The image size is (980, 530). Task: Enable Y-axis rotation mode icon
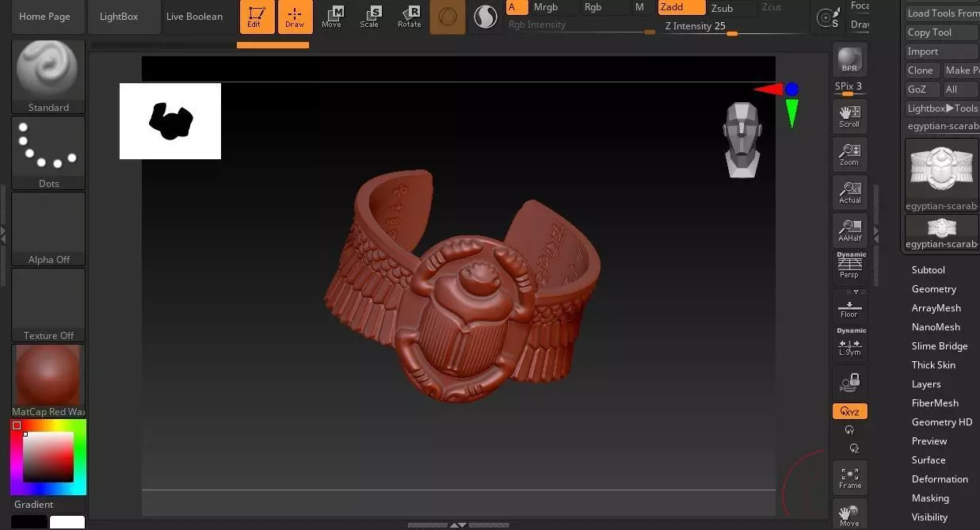coord(850,430)
